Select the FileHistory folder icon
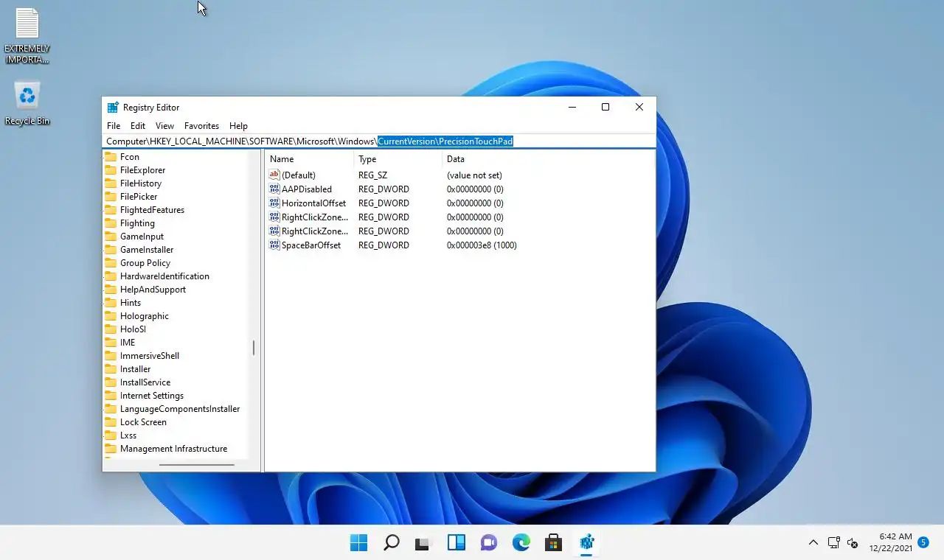The image size is (944, 560). [111, 183]
